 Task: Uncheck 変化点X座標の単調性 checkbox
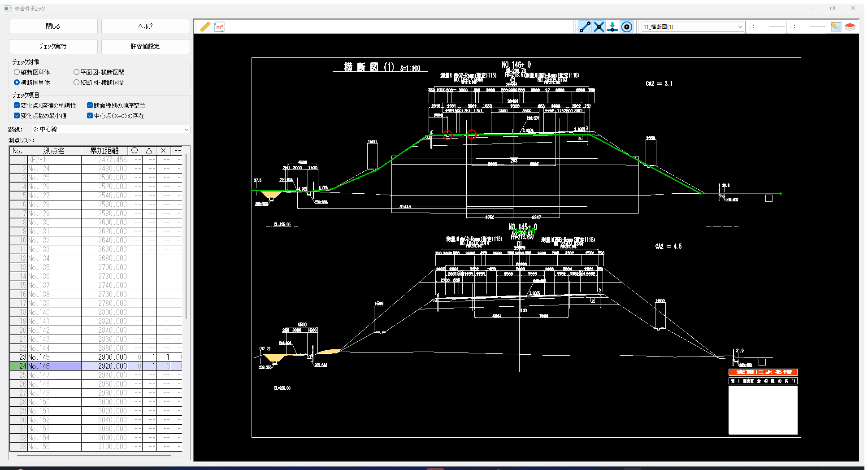[x=45, y=105]
